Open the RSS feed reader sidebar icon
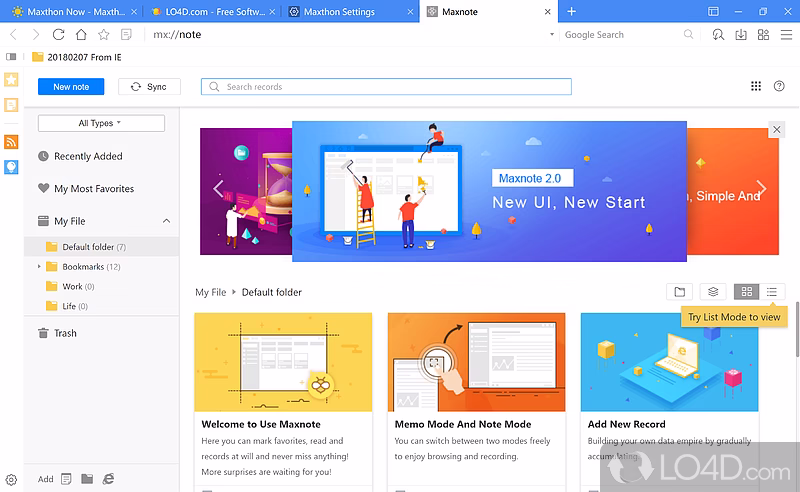This screenshot has width=800, height=492. tap(11, 141)
